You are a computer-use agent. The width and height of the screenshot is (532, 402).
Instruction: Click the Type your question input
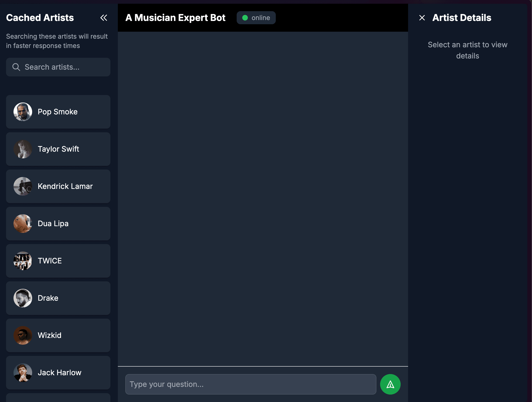[x=251, y=384]
